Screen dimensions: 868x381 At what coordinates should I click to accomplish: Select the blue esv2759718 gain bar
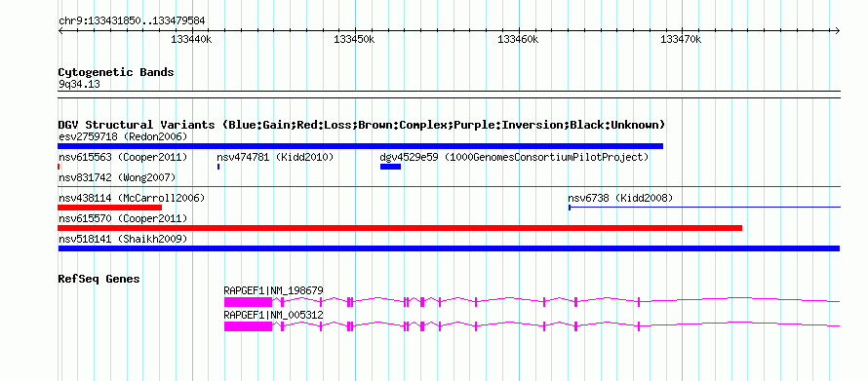(x=361, y=146)
